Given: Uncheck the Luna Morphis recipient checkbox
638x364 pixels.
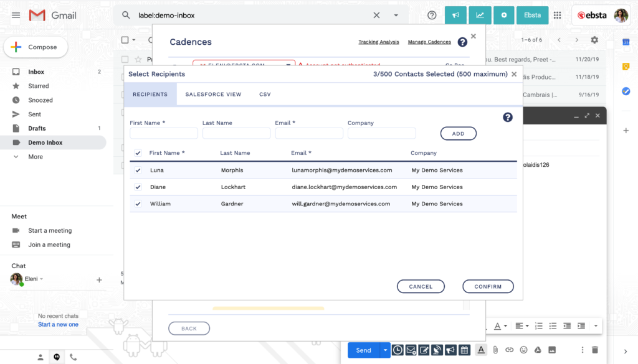Looking at the screenshot, I should point(138,170).
